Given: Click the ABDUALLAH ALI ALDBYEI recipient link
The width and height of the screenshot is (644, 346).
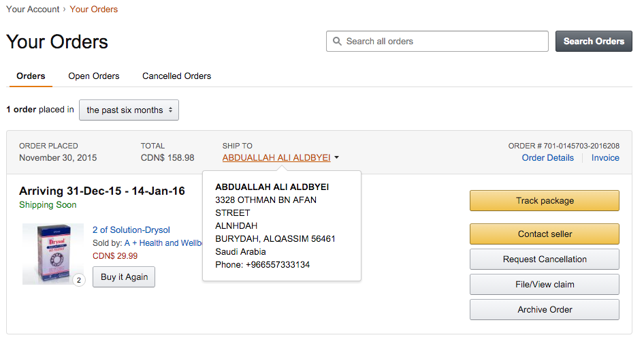Looking at the screenshot, I should pyautogui.click(x=276, y=157).
